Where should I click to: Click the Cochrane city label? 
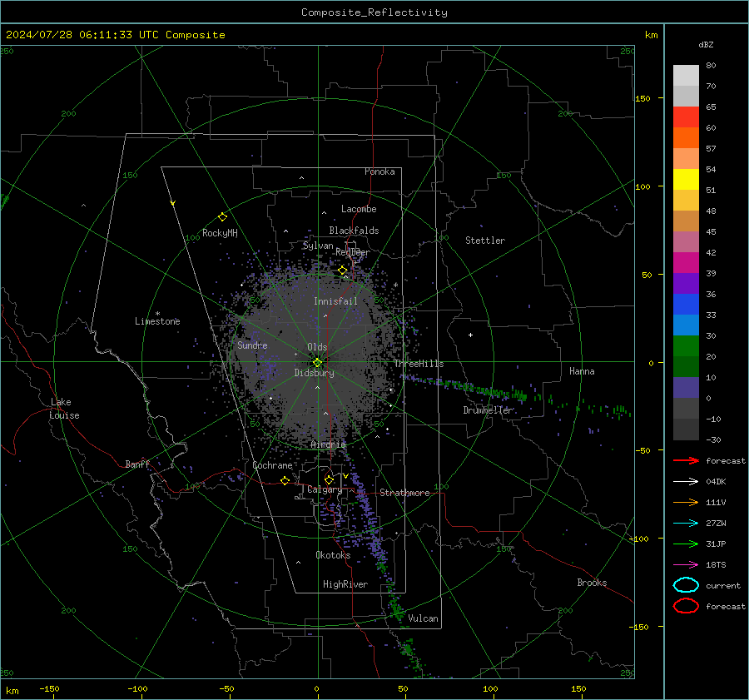point(272,465)
